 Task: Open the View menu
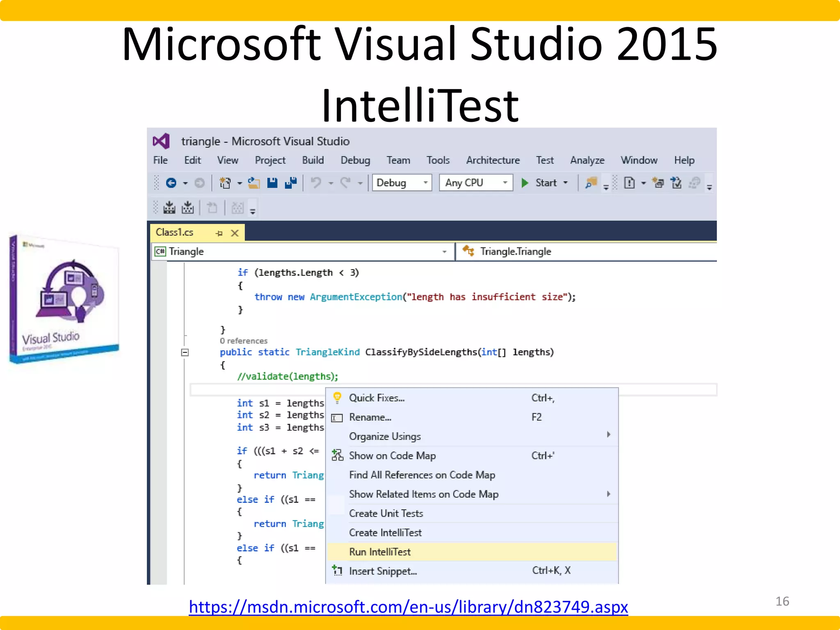click(228, 160)
